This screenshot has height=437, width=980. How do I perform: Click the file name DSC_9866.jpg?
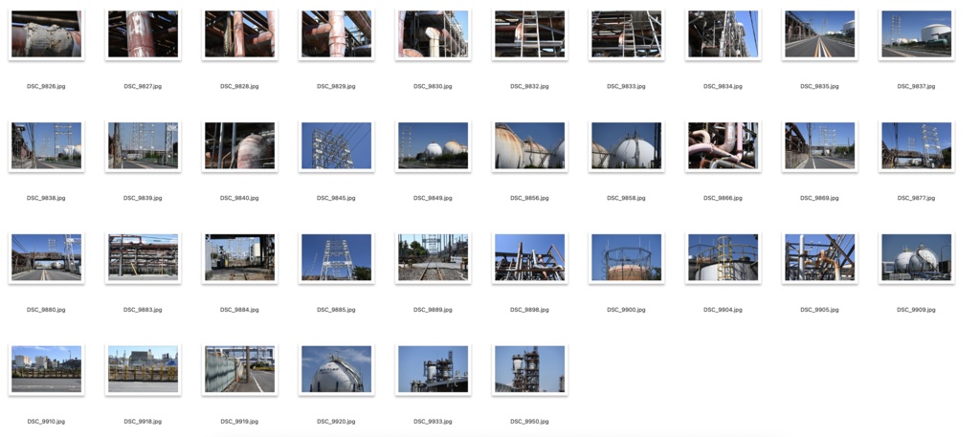724,198
